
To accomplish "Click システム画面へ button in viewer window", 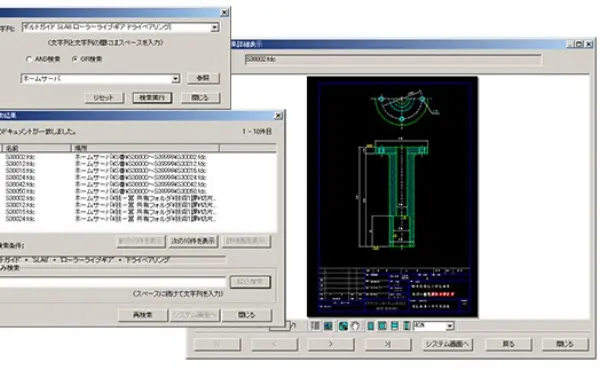I will coord(448,344).
